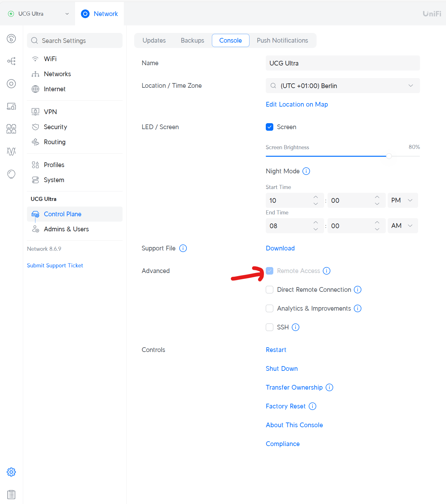This screenshot has height=504, width=446.
Task: Switch to Push Notifications tab
Action: 282,40
